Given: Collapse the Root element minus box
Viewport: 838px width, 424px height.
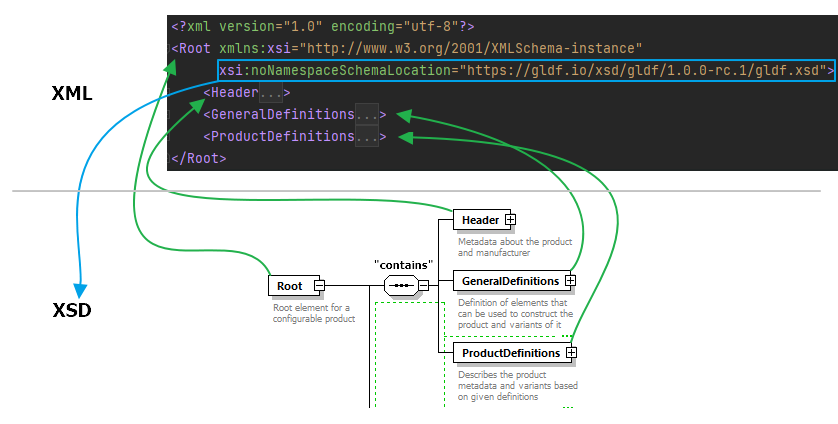Looking at the screenshot, I should point(319,286).
